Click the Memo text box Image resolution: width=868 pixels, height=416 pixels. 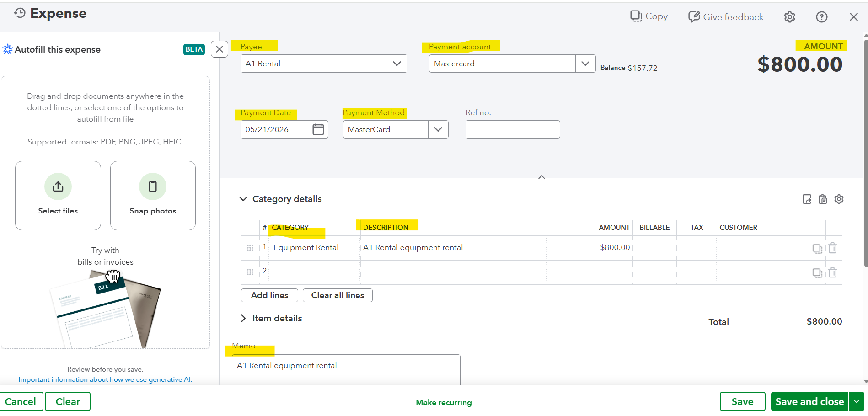346,370
